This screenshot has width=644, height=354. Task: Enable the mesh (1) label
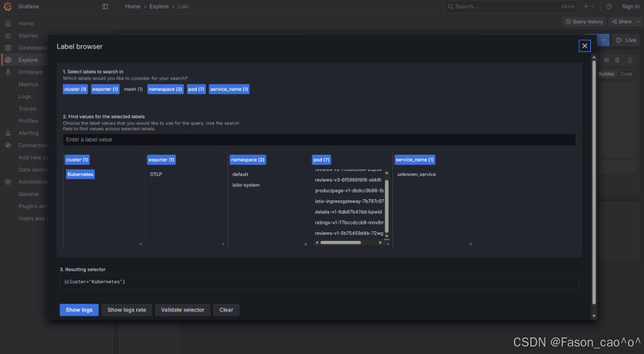coord(133,89)
